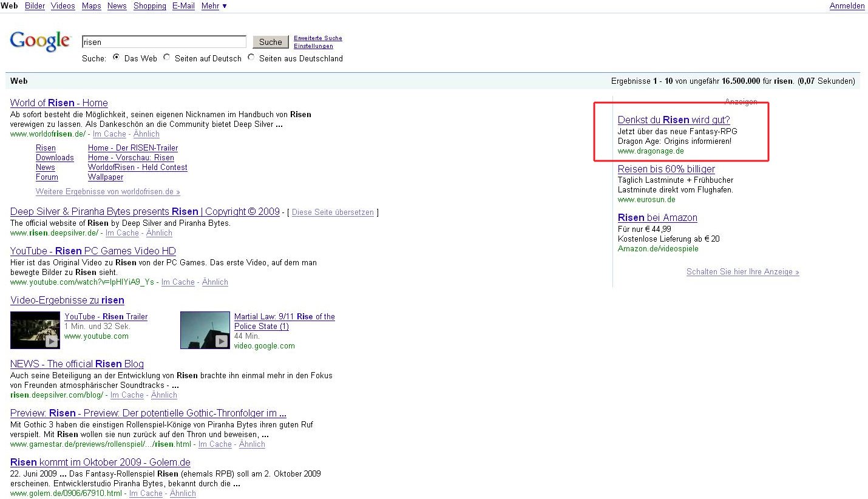Open Im Cache for worldofrisen.de result
The width and height of the screenshot is (868, 499).
click(x=109, y=134)
